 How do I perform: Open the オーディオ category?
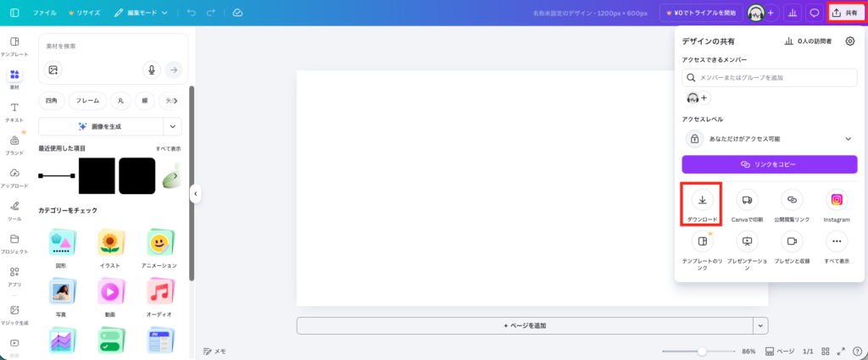click(x=159, y=297)
